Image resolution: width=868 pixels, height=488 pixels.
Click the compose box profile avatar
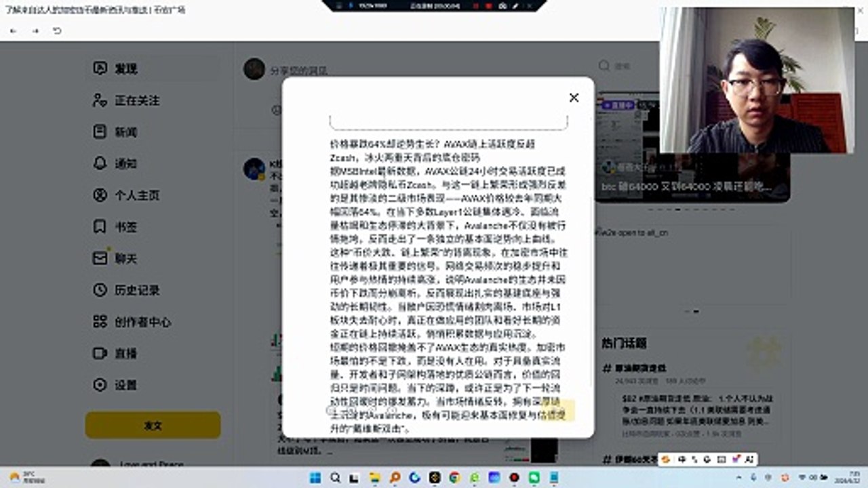point(254,68)
